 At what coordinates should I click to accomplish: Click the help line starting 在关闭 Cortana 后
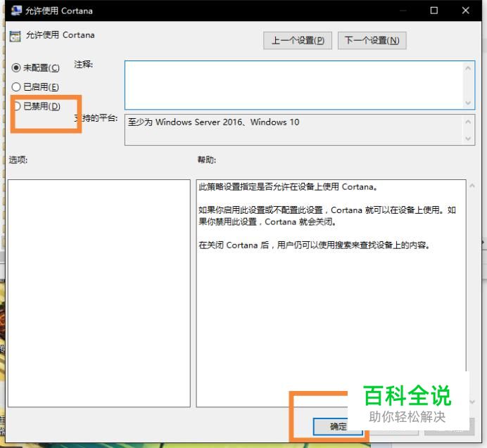(x=315, y=245)
